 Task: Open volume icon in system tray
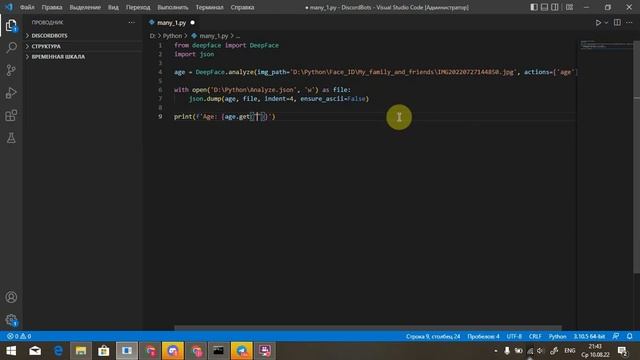click(541, 351)
